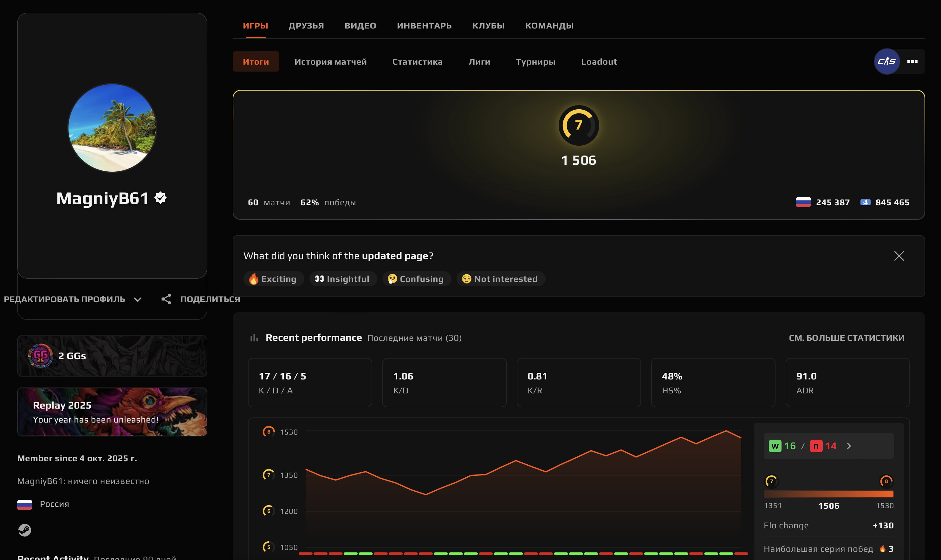Switch to the ИНВЕНТАРЬ tab

[424, 25]
